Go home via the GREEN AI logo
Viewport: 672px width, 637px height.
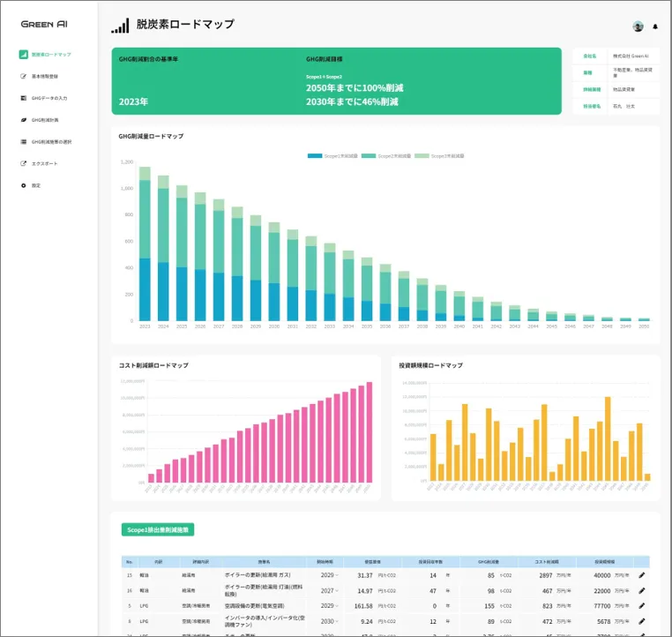(x=44, y=25)
